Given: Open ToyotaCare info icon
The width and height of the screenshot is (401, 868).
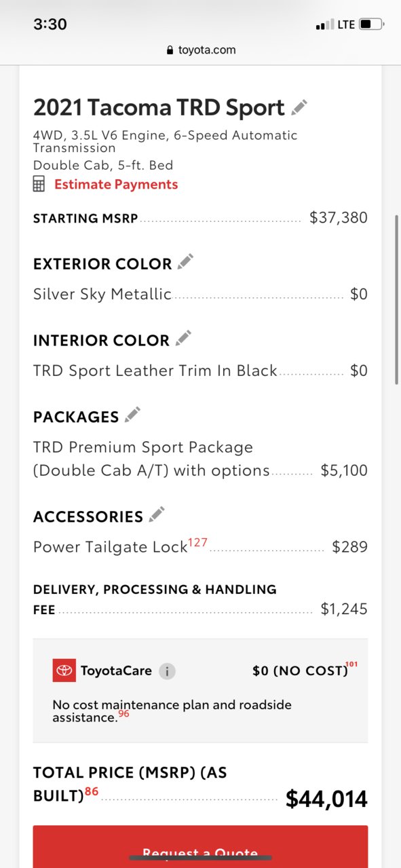Looking at the screenshot, I should click(167, 671).
